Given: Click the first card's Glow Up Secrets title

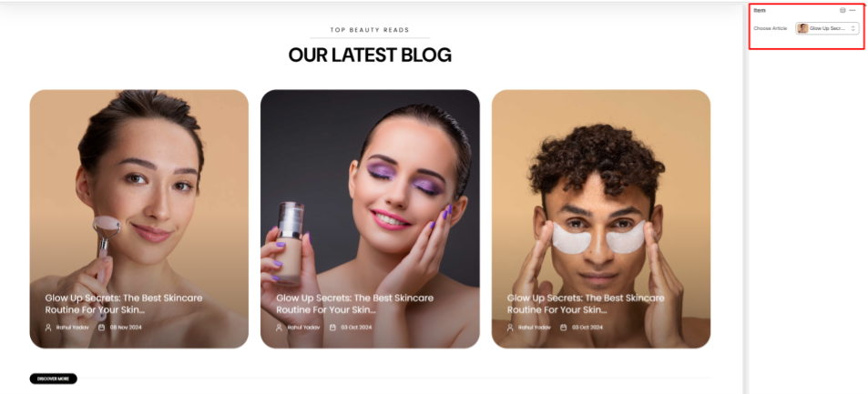Looking at the screenshot, I should click(x=124, y=304).
